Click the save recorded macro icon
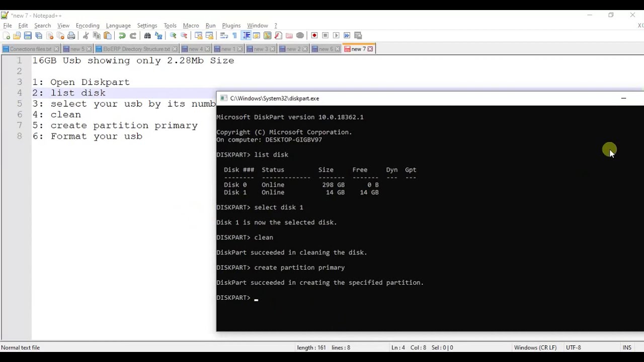The image size is (644, 362). (358, 35)
